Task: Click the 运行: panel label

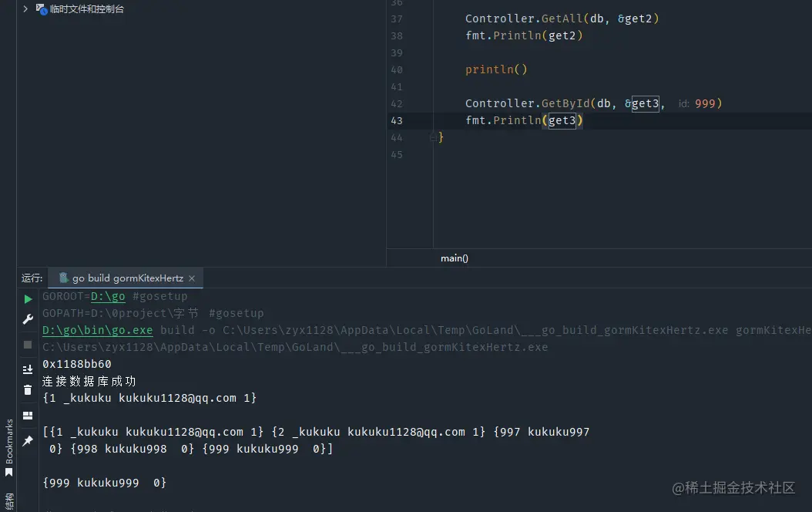Action: click(x=32, y=278)
